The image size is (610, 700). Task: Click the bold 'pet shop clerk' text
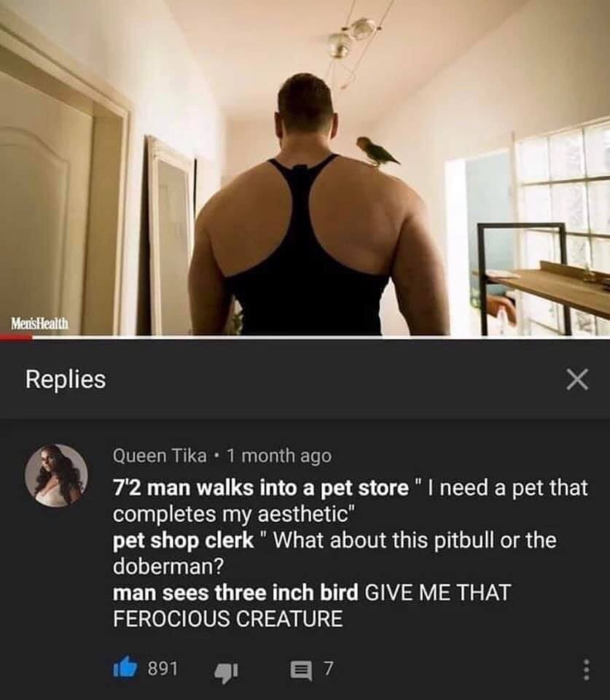[184, 541]
